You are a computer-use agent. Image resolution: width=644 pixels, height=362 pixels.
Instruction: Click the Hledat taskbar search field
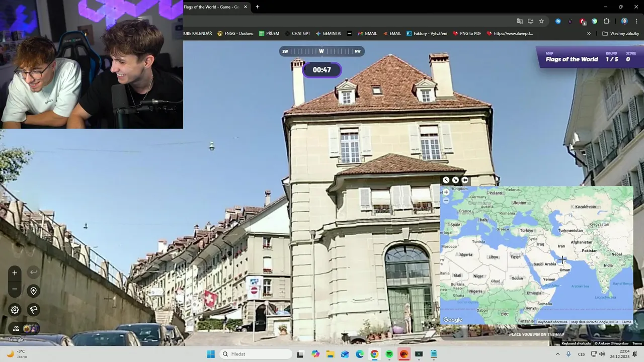point(257,354)
